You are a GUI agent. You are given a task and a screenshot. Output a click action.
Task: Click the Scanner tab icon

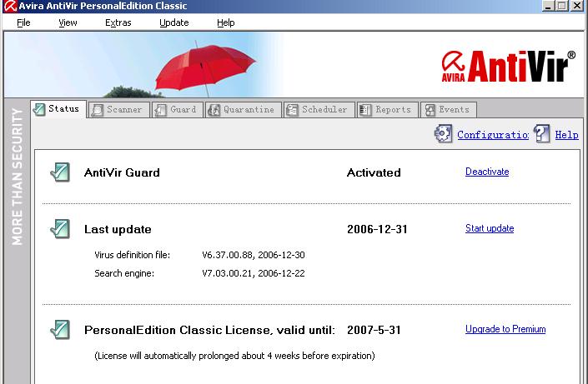click(97, 110)
